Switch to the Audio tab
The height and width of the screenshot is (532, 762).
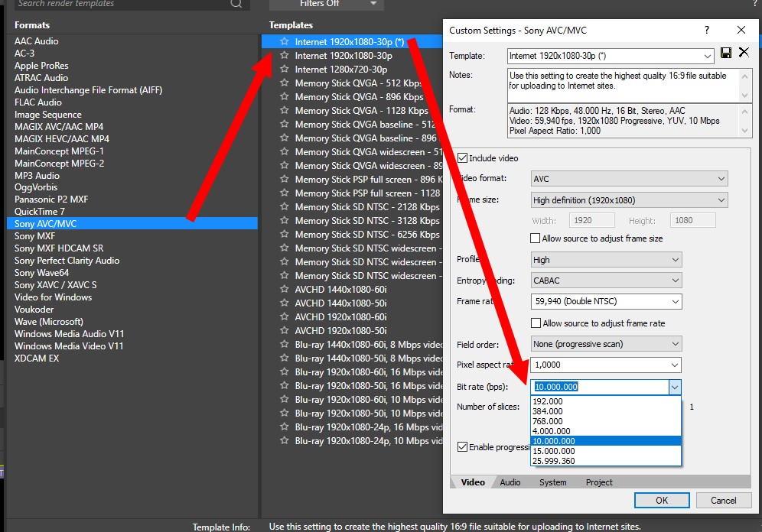point(510,482)
